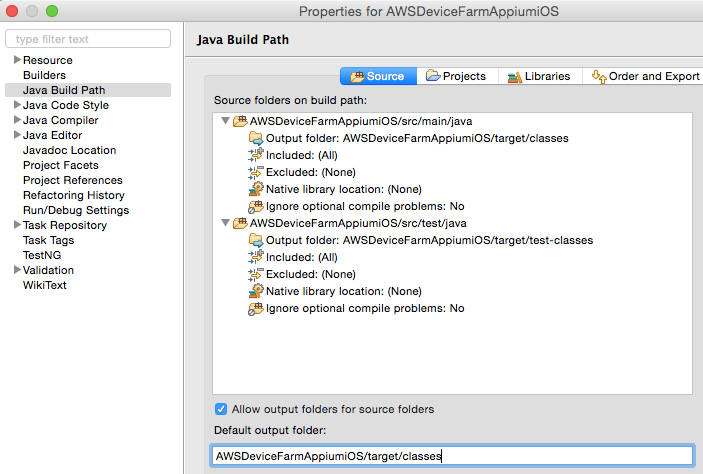
Task: Select the Java Code Style item
Action: click(66, 105)
